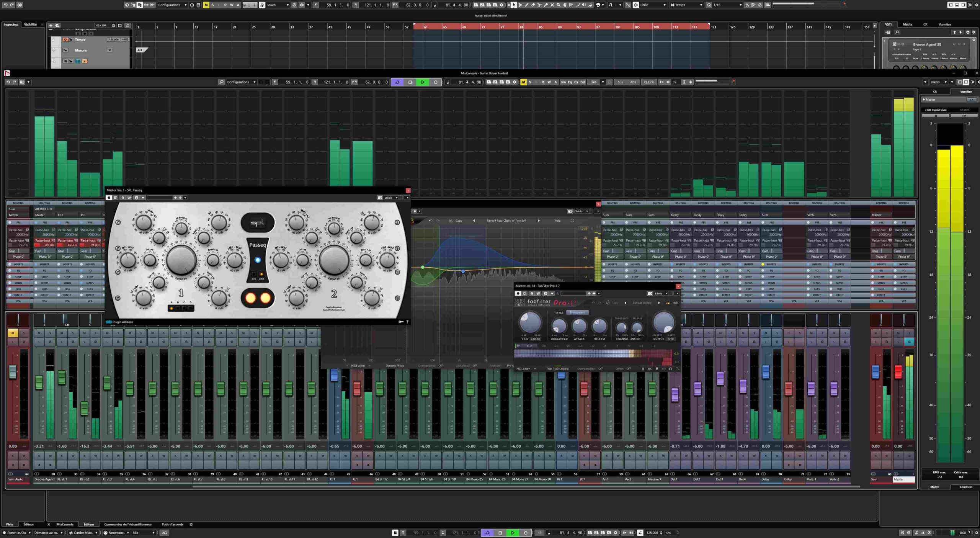Viewport: 980px width, 538px height.
Task: Click the search icon in the VSTi panel
Action: tap(897, 32)
